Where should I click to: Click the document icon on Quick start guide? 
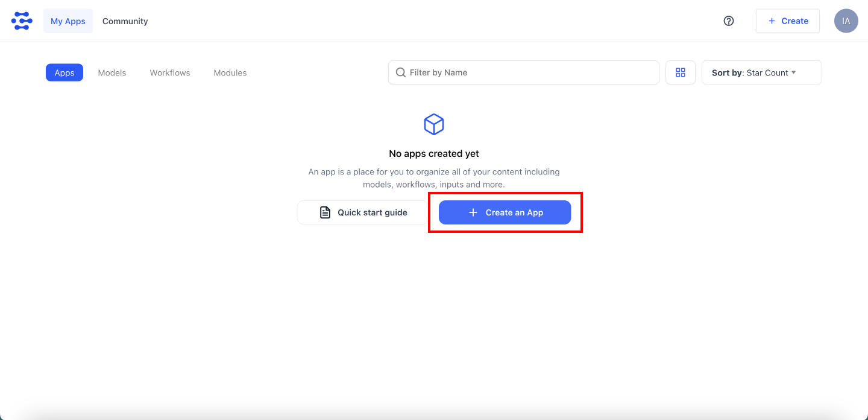click(x=325, y=212)
